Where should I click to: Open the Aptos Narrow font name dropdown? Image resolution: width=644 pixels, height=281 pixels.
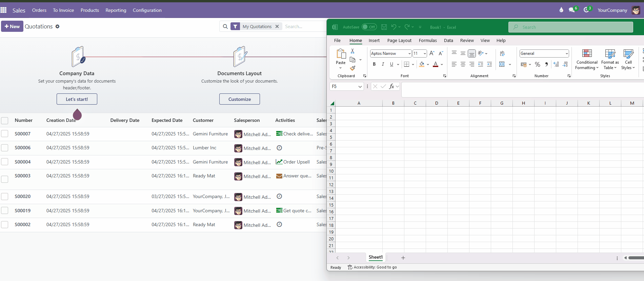click(x=409, y=53)
